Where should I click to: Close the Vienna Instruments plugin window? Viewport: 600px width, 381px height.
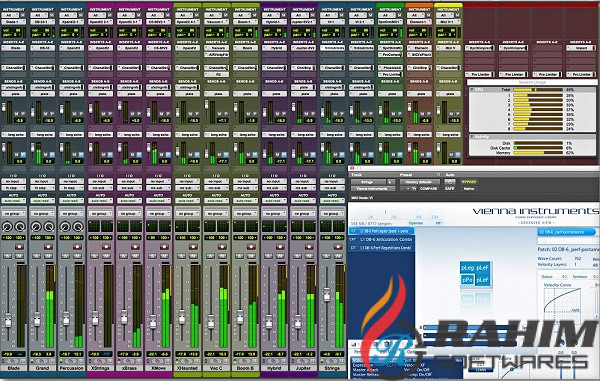point(352,168)
